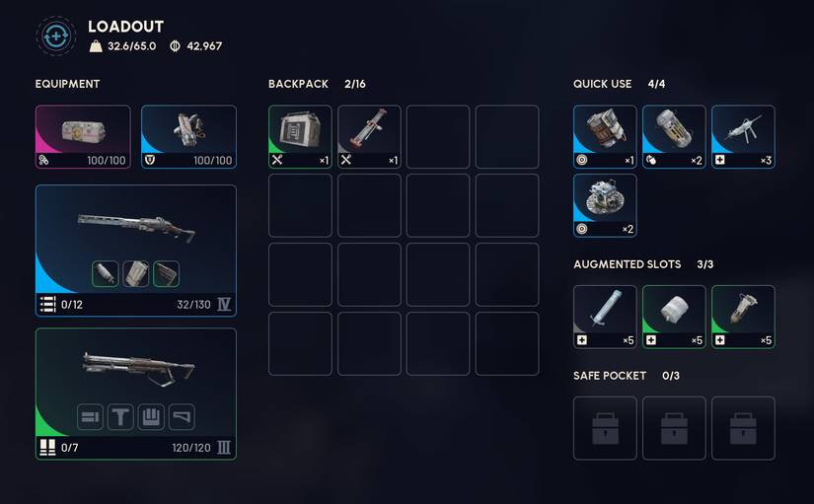
Task: Open the secondary weapon slot marked 0/7
Action: click(x=136, y=394)
